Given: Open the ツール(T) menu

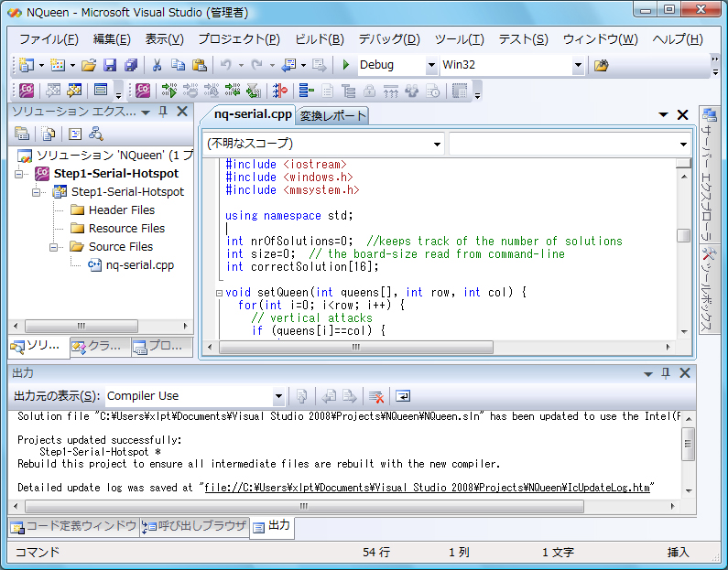Looking at the screenshot, I should click(x=459, y=39).
